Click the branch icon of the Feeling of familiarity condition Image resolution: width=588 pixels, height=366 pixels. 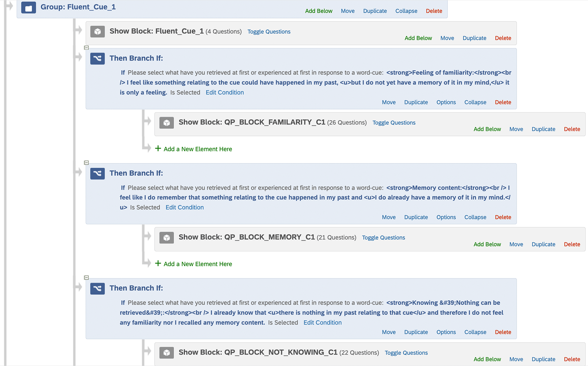click(97, 58)
